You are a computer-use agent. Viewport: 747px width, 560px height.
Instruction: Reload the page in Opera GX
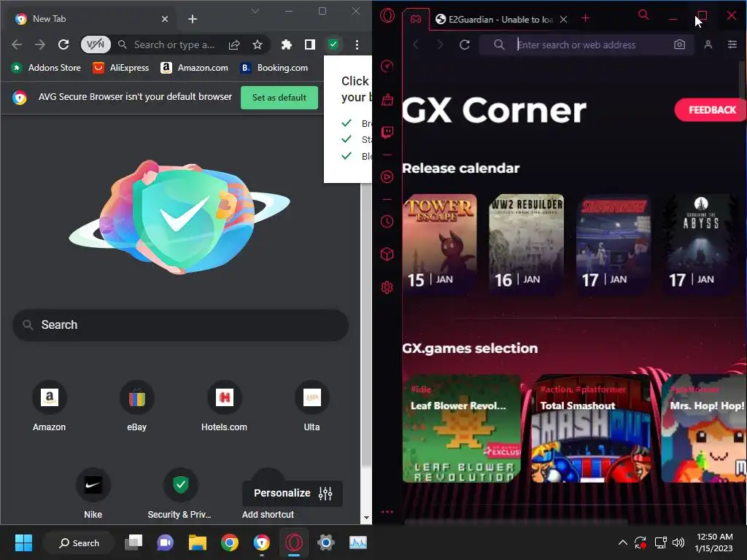coord(465,44)
